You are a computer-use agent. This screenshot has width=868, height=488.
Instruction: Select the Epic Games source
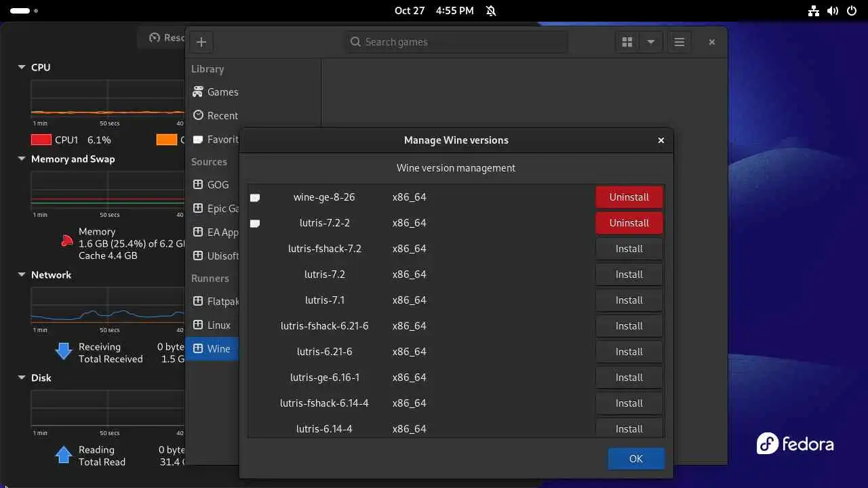213,209
